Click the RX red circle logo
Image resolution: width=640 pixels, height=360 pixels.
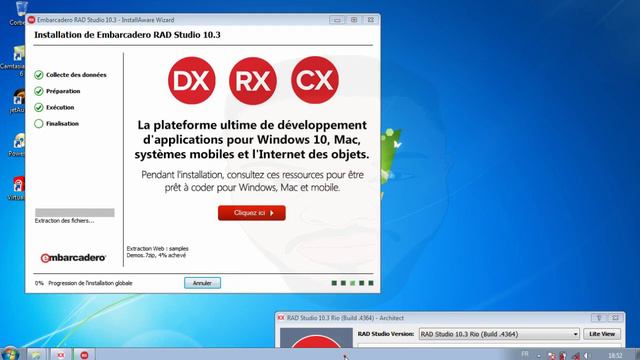click(x=253, y=80)
